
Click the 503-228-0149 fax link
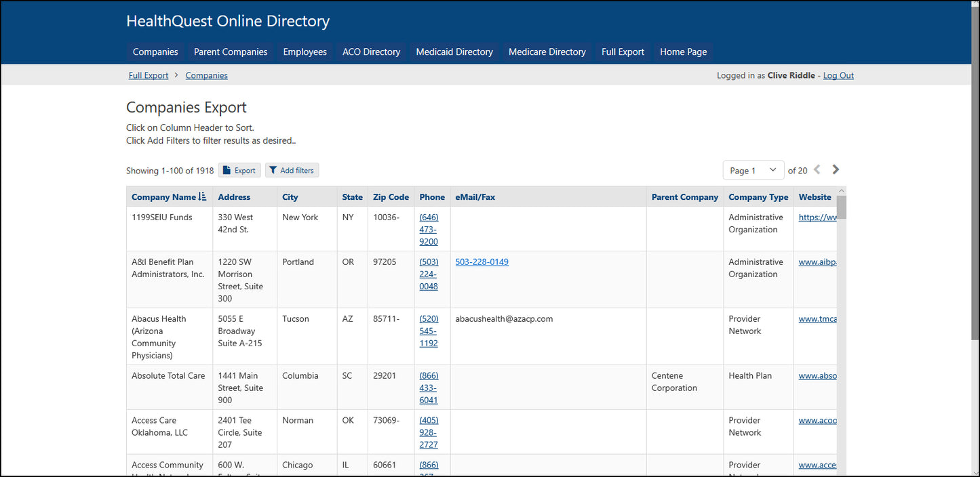pyautogui.click(x=482, y=262)
